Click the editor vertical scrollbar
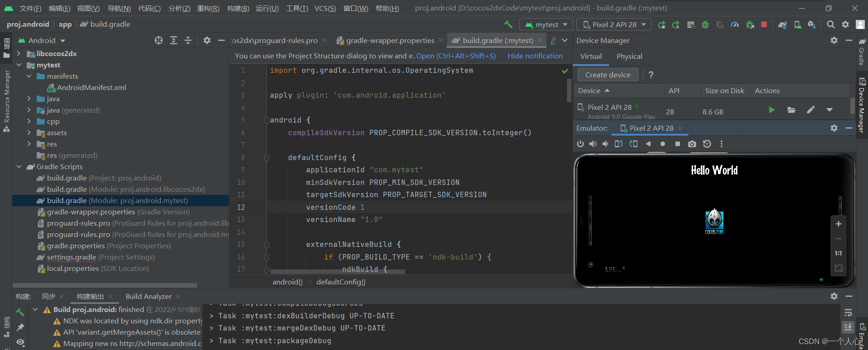 pos(569,90)
